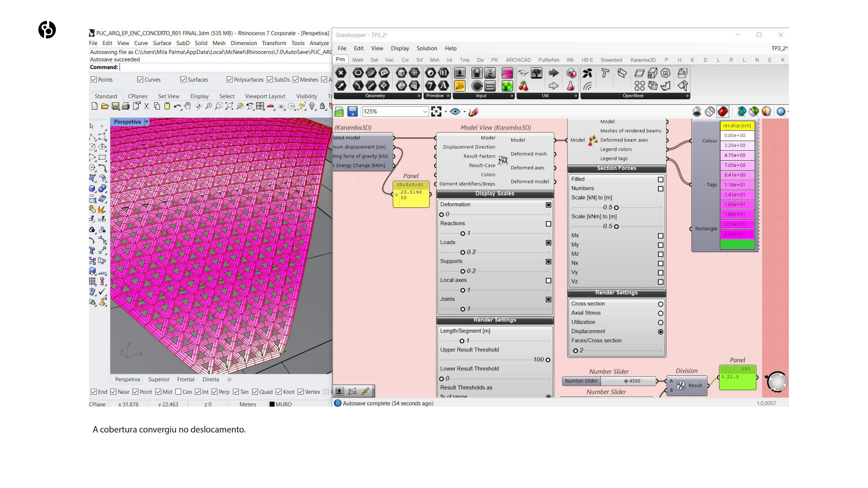Select the Utilization render setting radio

click(660, 322)
